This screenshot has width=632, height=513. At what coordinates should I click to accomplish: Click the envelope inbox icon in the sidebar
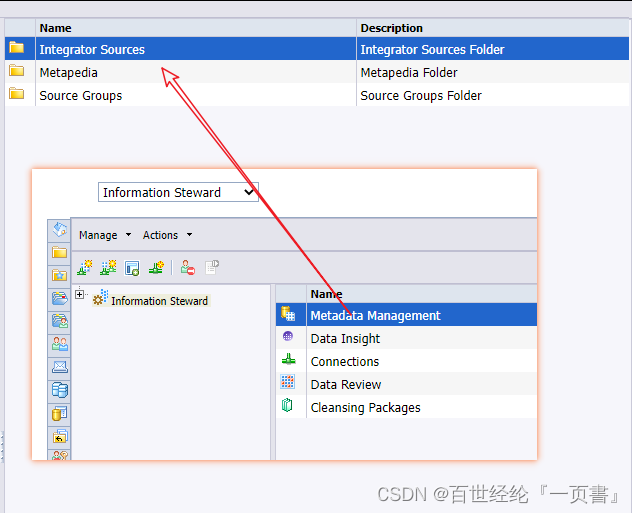60,367
